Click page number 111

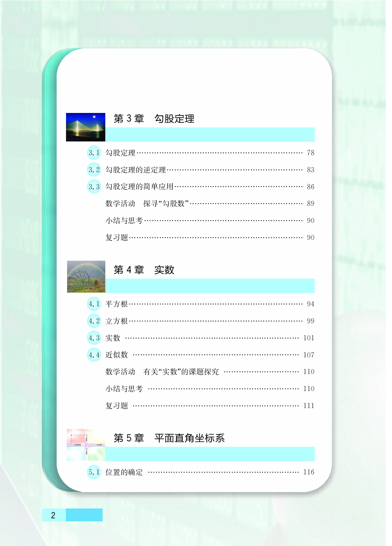tap(309, 406)
